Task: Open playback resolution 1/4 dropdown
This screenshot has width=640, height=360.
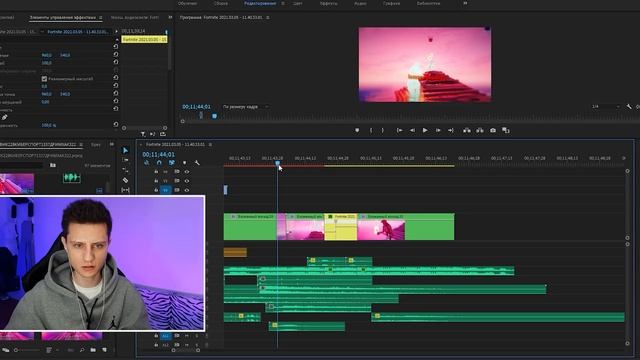Action: pos(606,107)
